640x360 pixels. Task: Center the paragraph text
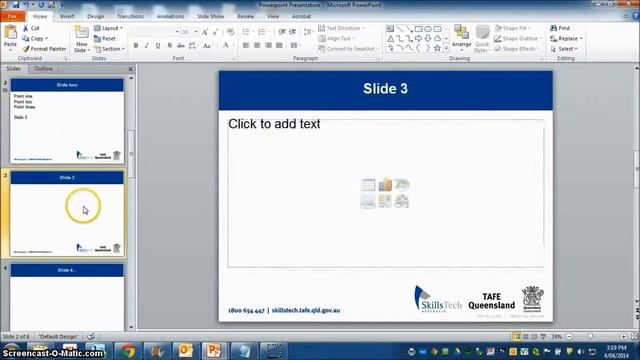click(x=257, y=45)
